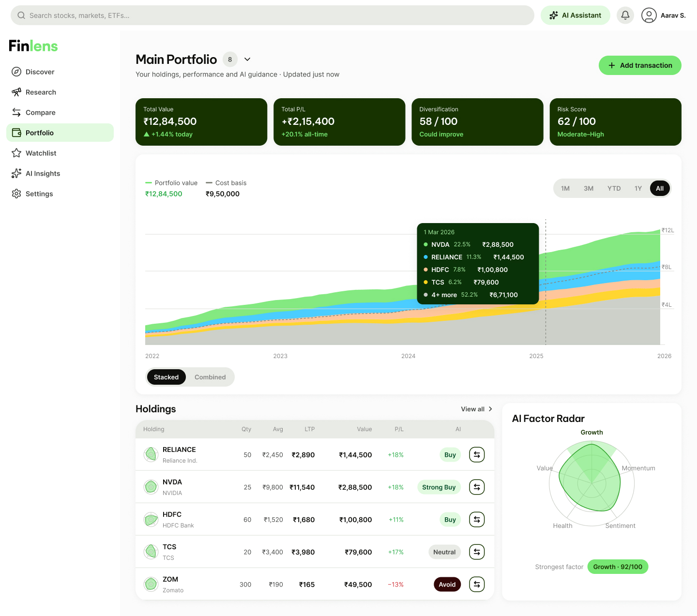Navigate to AI Insights
This screenshot has height=616, width=697.
coord(60,173)
